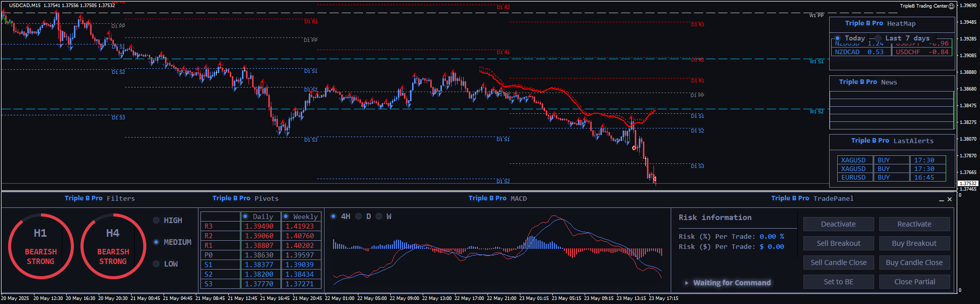Select the LOW filter radio button
Screen dimensions: 980x304
pyautogui.click(x=156, y=264)
